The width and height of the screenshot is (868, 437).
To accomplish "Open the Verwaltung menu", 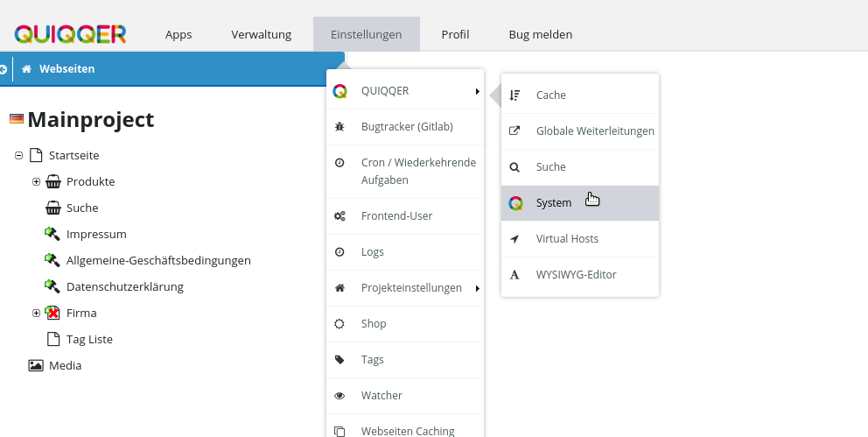I will [x=261, y=35].
